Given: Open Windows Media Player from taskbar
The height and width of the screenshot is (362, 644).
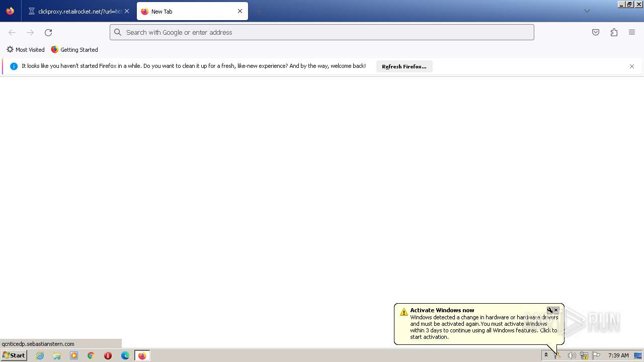Looking at the screenshot, I should [x=74, y=355].
